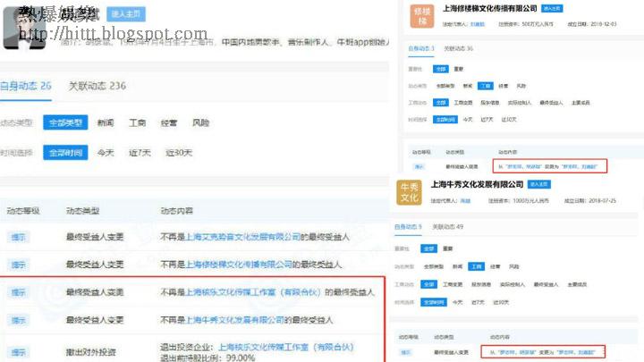The height and width of the screenshot is (362, 644).
Task: Select 工商 filter in person panel
Action: pos(137,122)
